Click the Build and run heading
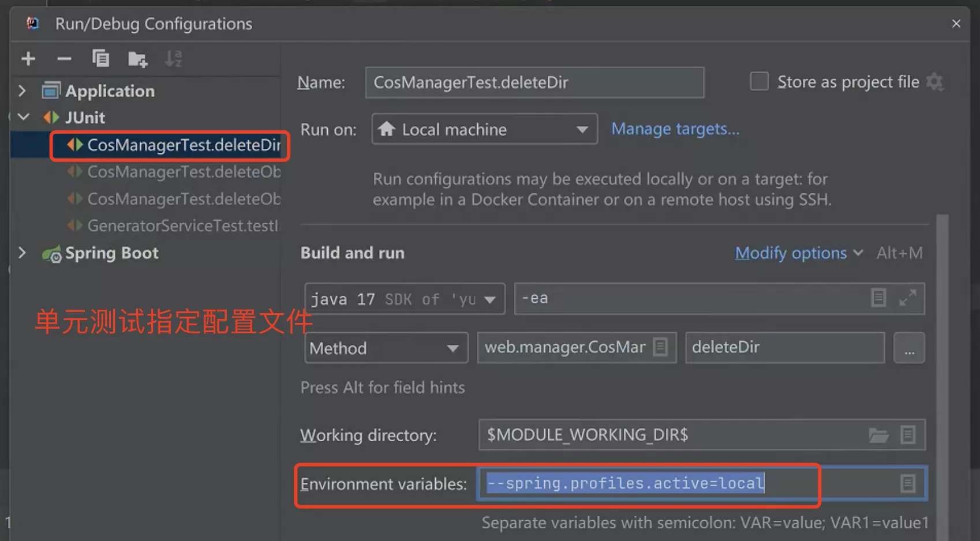Viewport: 980px width, 541px height. point(353,253)
